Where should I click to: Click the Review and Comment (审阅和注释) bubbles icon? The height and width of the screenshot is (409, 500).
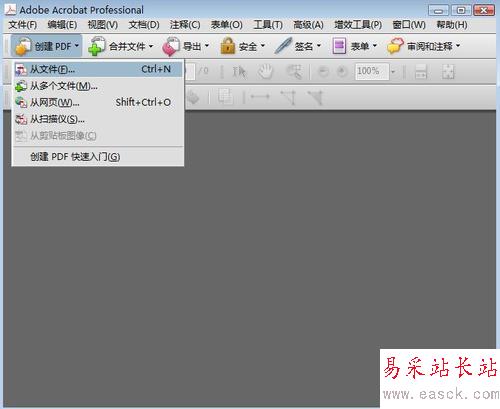[395, 46]
